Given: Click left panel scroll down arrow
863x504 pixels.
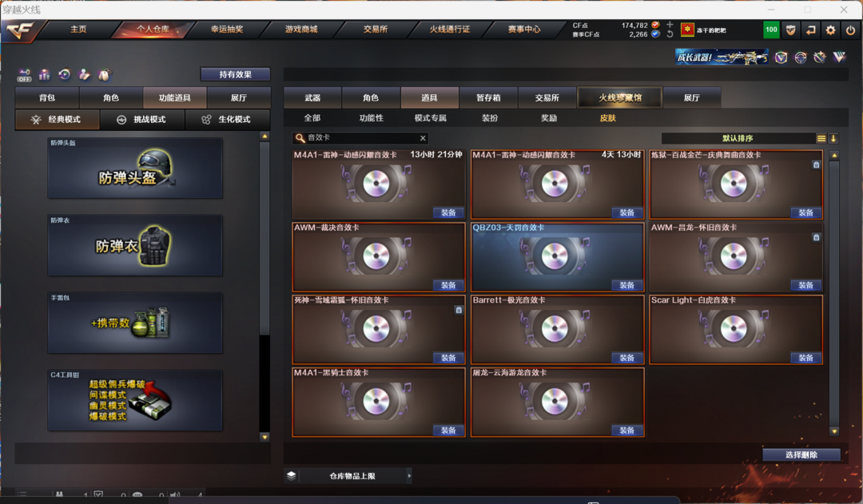Looking at the screenshot, I should point(264,438).
